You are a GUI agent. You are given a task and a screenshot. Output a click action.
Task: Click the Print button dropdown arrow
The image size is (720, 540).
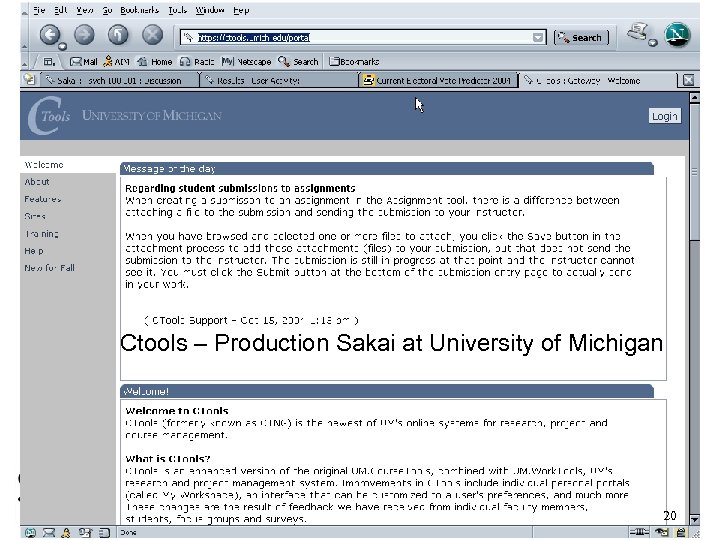point(653,43)
